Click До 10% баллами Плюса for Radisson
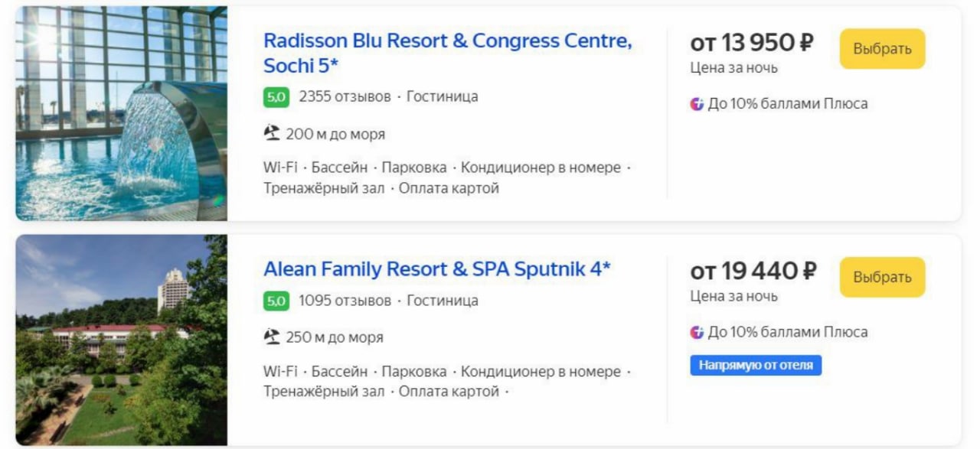Screen dimensions: 980x449 point(787,104)
